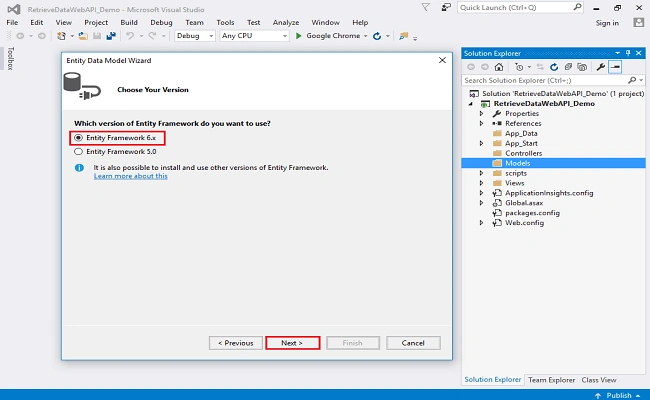The width and height of the screenshot is (650, 400).
Task: Click the Show All Files icon
Action: [582, 67]
